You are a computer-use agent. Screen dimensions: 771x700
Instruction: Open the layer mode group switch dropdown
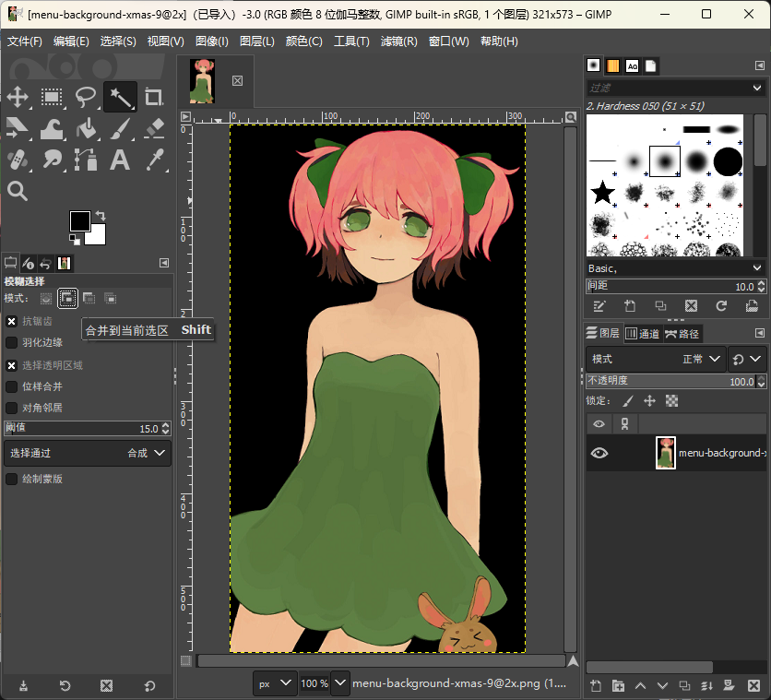pyautogui.click(x=746, y=360)
